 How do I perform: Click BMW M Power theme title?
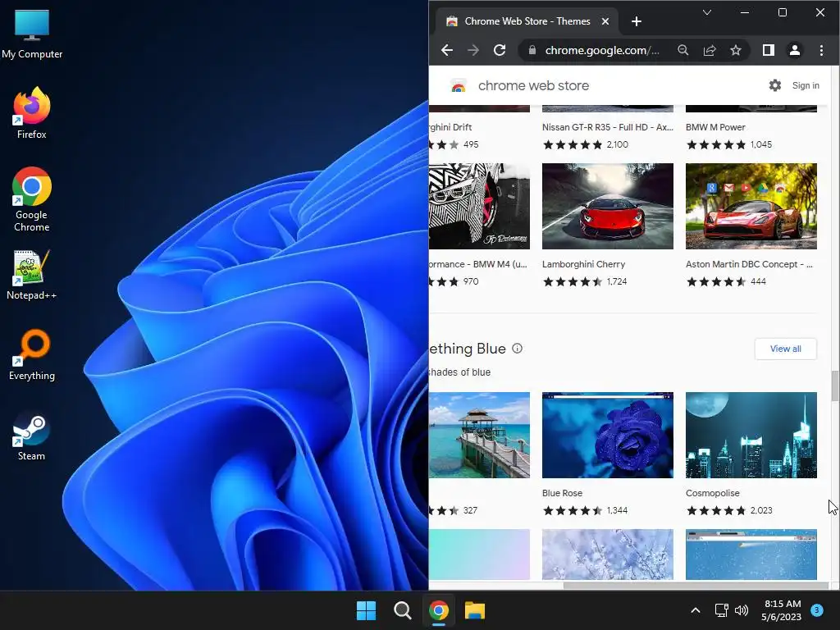point(715,127)
